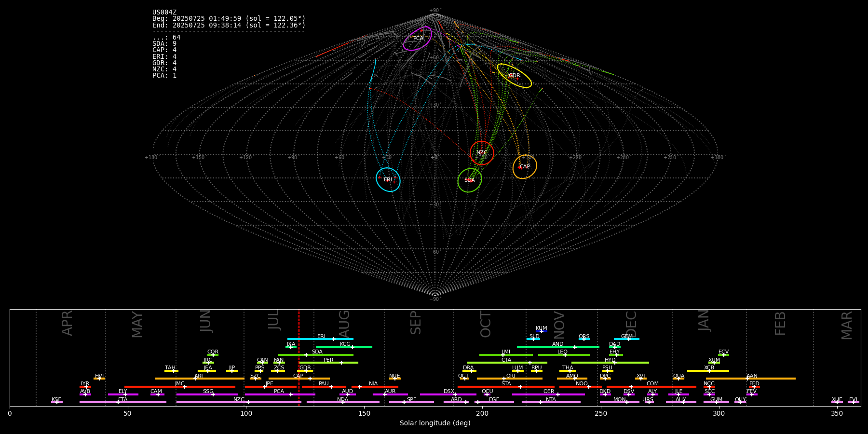This screenshot has height=434, width=868.
Task: Click the KUM shower label in timeline
Action: pos(542,328)
